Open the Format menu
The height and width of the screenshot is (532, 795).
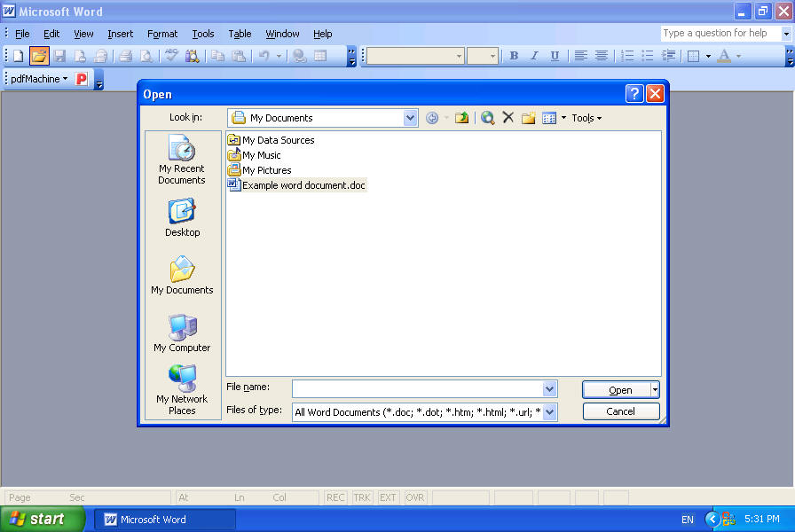[x=162, y=34]
